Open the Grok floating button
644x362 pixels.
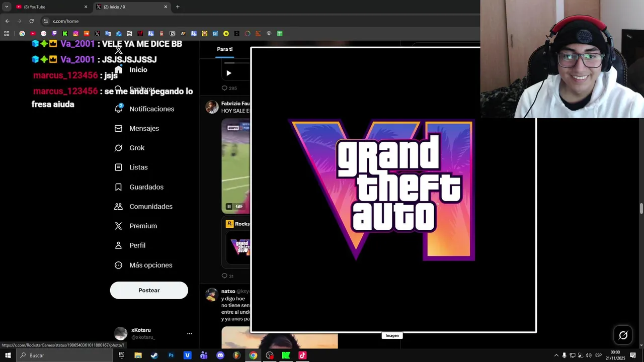click(623, 335)
